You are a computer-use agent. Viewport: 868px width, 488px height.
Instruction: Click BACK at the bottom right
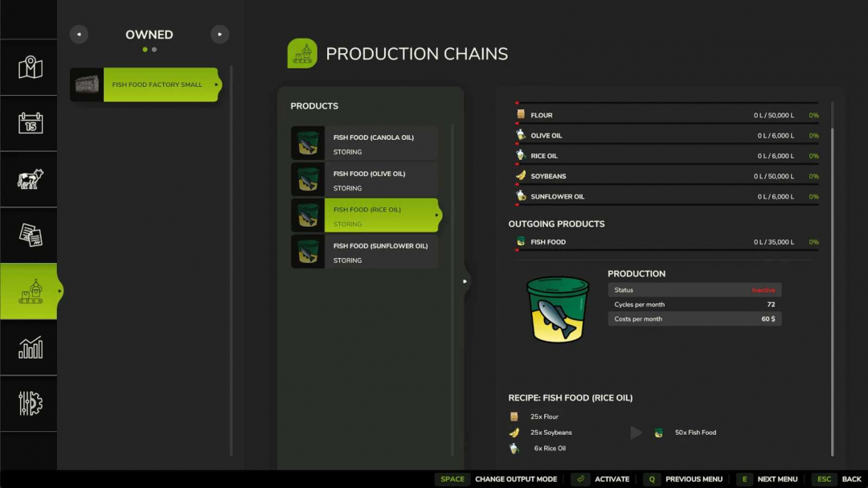click(x=851, y=479)
